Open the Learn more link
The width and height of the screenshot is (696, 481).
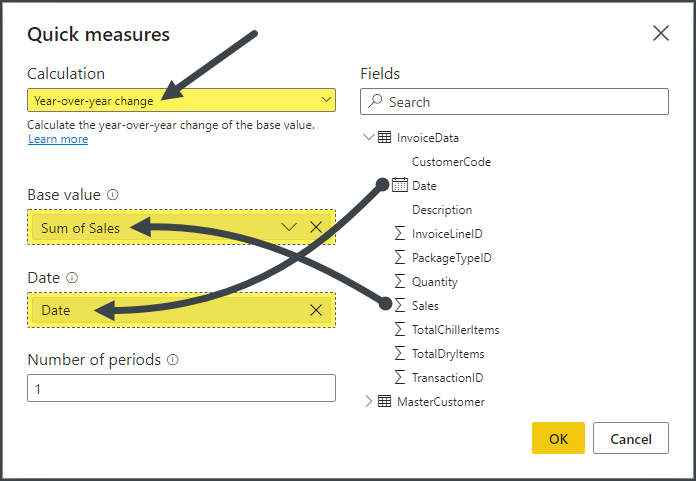pos(58,140)
